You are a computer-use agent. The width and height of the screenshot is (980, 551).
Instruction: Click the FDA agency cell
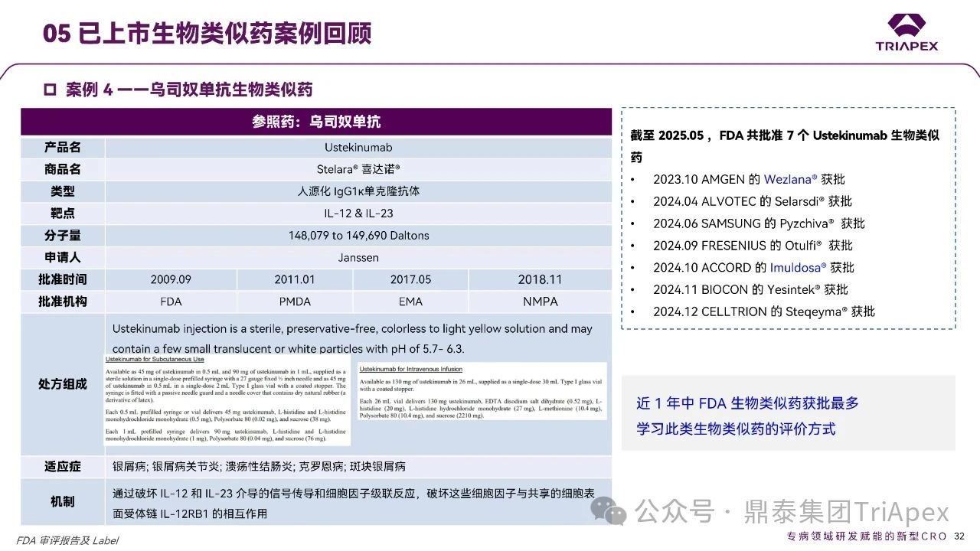tap(171, 302)
